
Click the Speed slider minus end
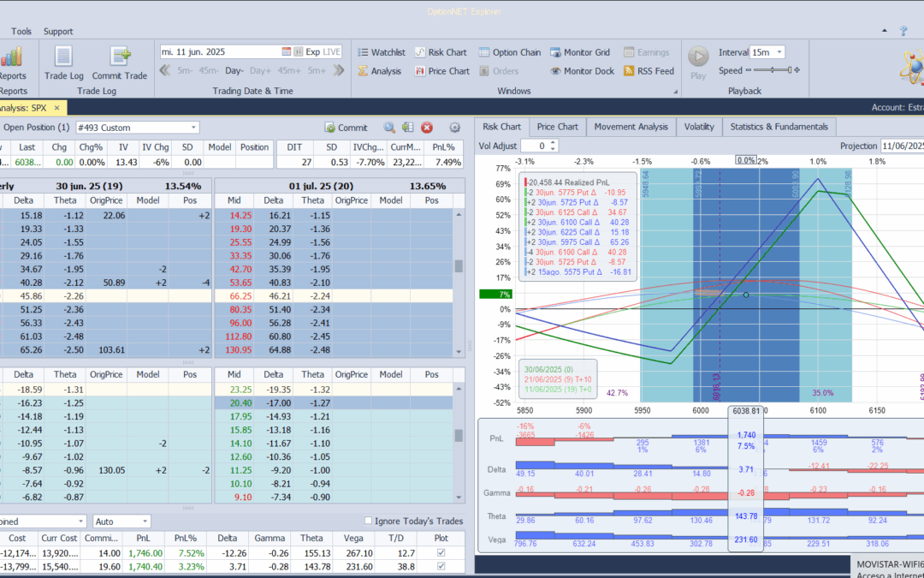[x=749, y=70]
